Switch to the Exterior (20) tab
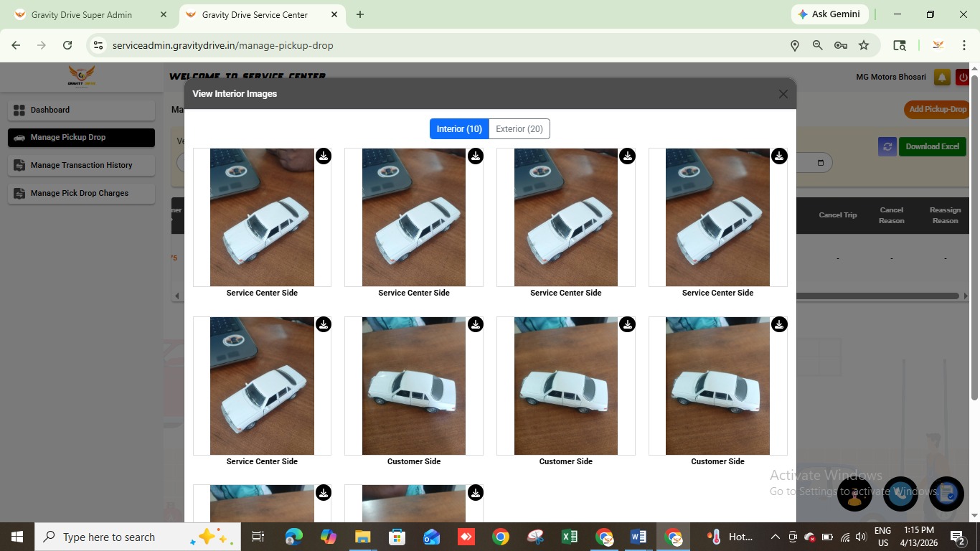The image size is (980, 551). tap(519, 129)
